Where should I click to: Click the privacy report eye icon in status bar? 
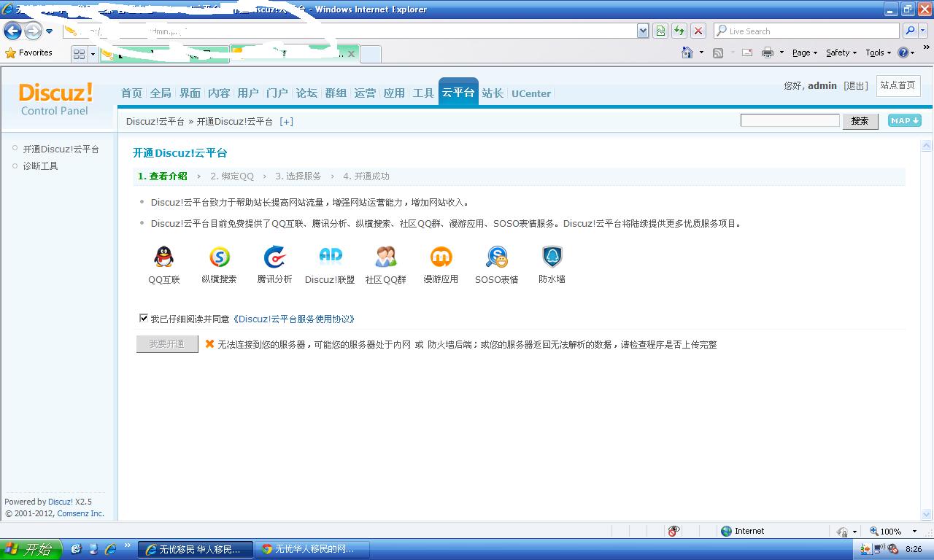click(x=674, y=531)
